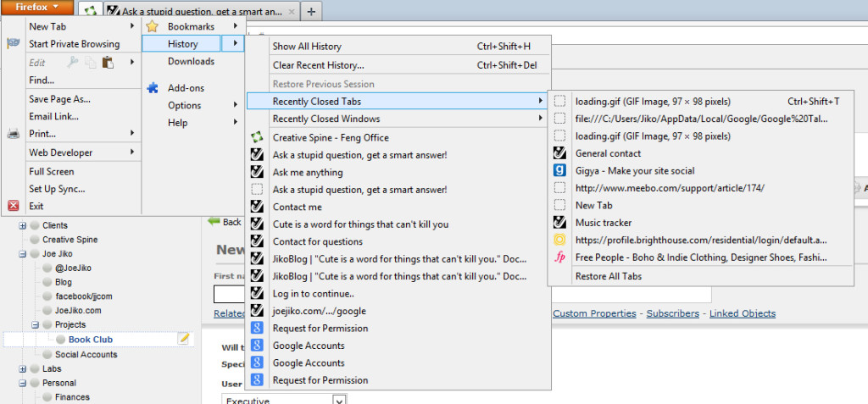Viewport: 868px width, 404px height.
Task: Click the printer icon beside Print
Action: tap(14, 133)
